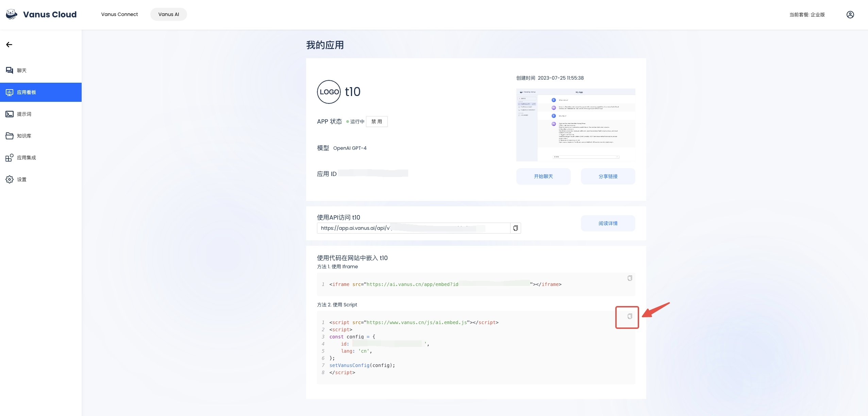Open 提示词 in the sidebar

41,114
